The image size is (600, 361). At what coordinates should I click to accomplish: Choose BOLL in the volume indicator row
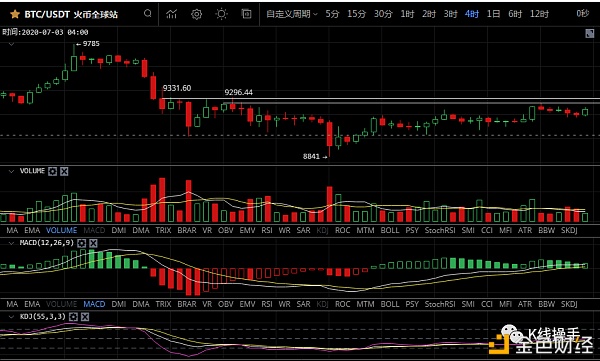[390, 230]
